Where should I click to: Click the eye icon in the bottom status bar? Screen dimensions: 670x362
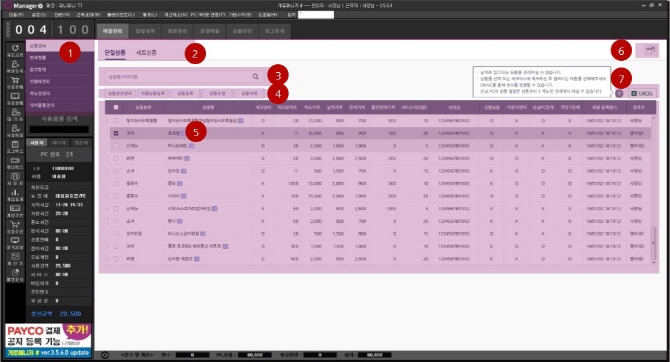tap(105, 355)
